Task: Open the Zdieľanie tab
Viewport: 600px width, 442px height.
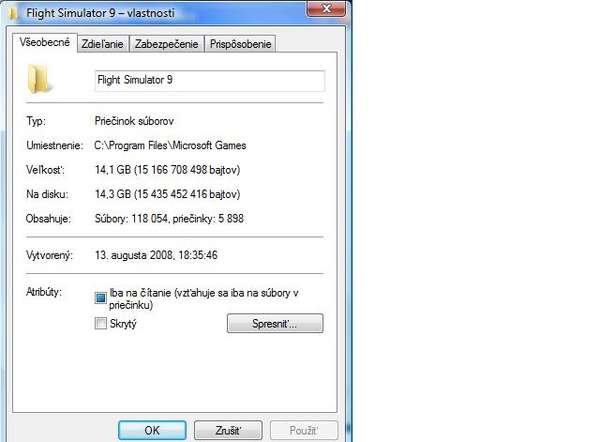Action: tap(103, 44)
